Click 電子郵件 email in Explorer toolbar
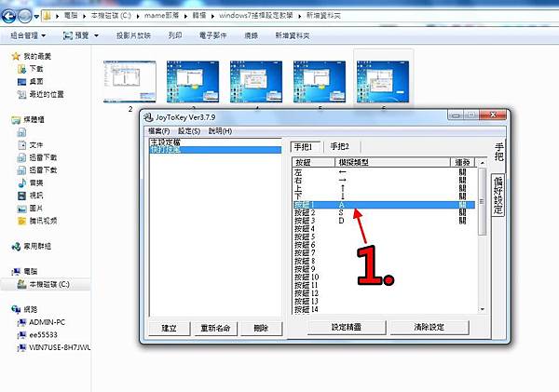The image size is (559, 392). pos(212,35)
